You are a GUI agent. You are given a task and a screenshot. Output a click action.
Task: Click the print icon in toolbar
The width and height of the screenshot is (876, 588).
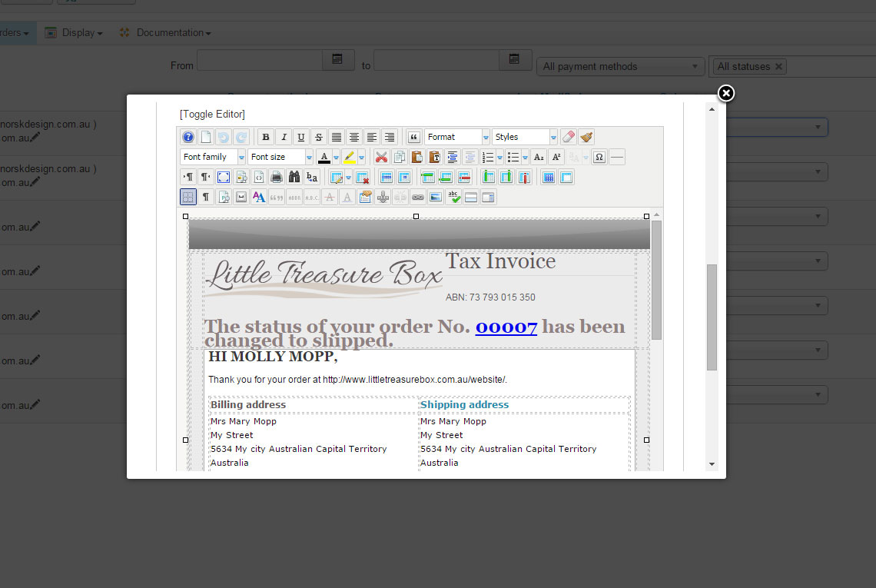click(277, 178)
